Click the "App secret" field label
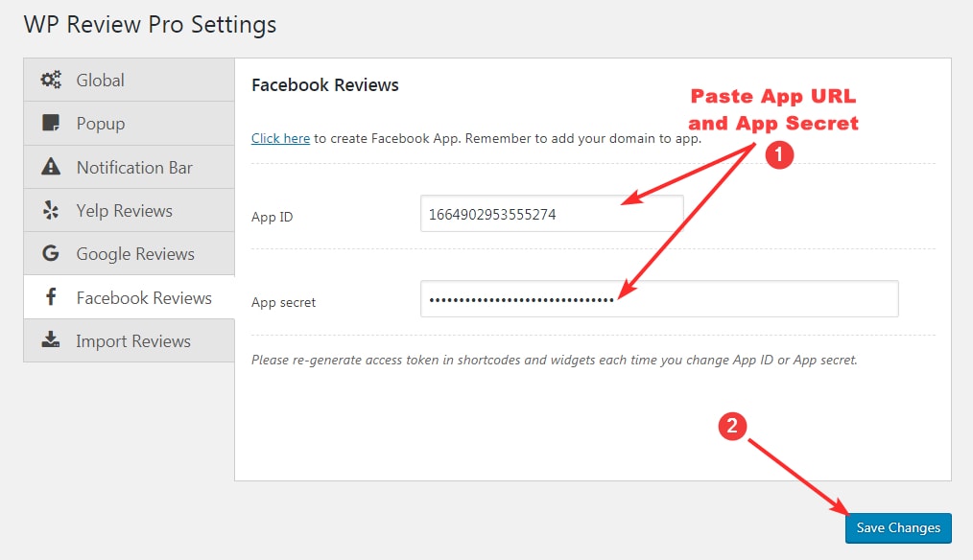Viewport: 973px width, 560px height. (283, 302)
